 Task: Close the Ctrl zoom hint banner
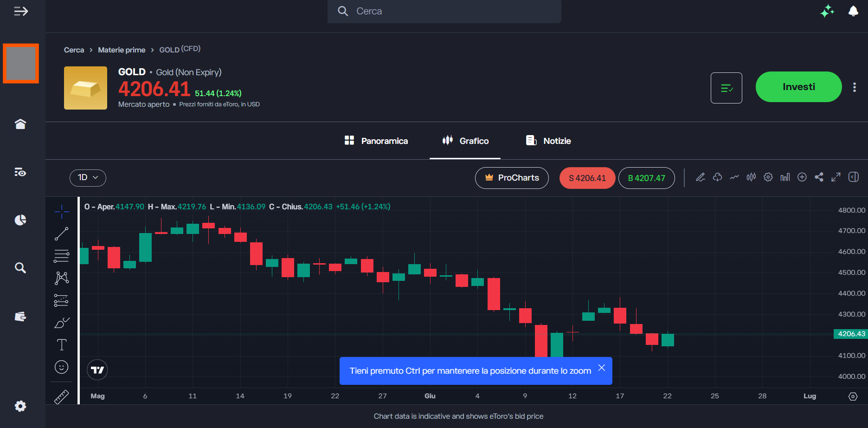tap(602, 368)
